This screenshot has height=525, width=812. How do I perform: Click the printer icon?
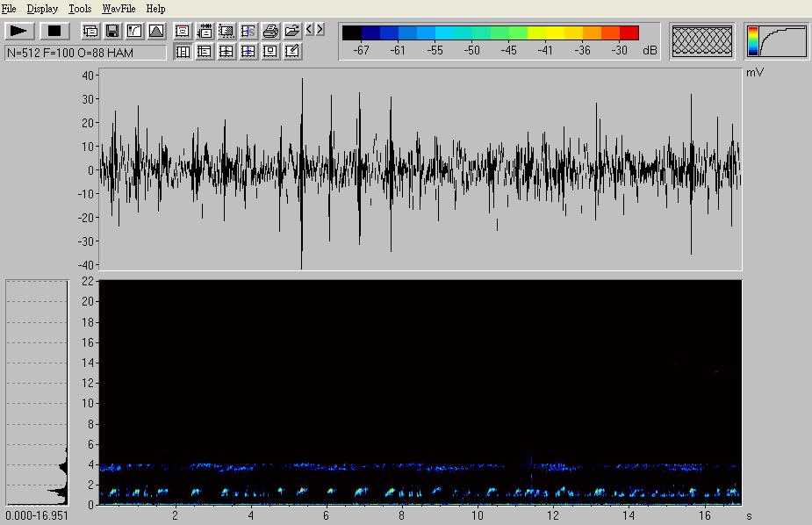tap(270, 31)
